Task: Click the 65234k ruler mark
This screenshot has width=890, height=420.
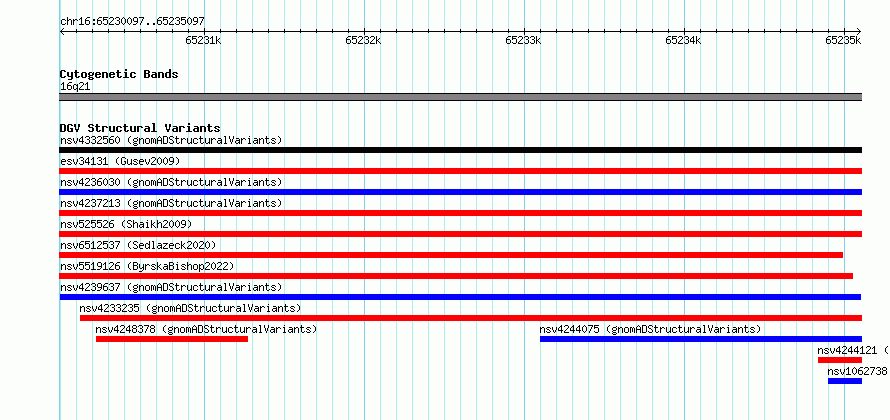Action: tap(683, 40)
